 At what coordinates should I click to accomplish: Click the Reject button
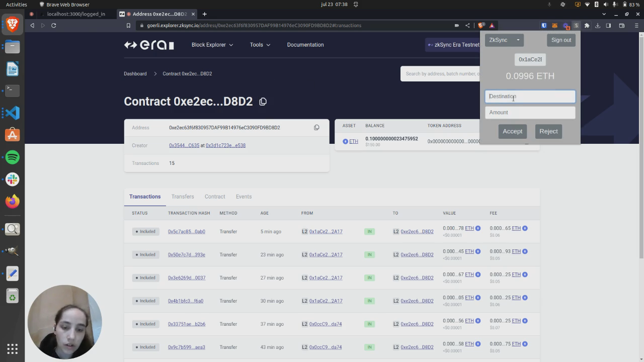click(548, 131)
